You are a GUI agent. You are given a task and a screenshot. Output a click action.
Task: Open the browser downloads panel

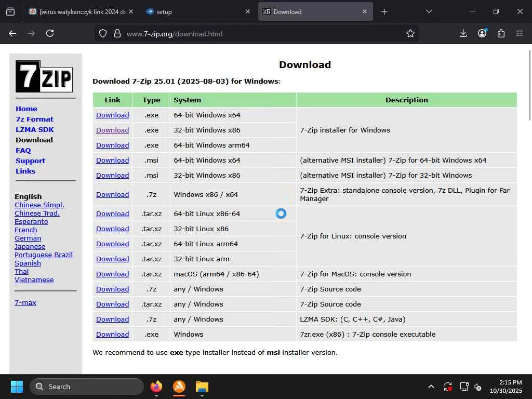[x=463, y=33]
